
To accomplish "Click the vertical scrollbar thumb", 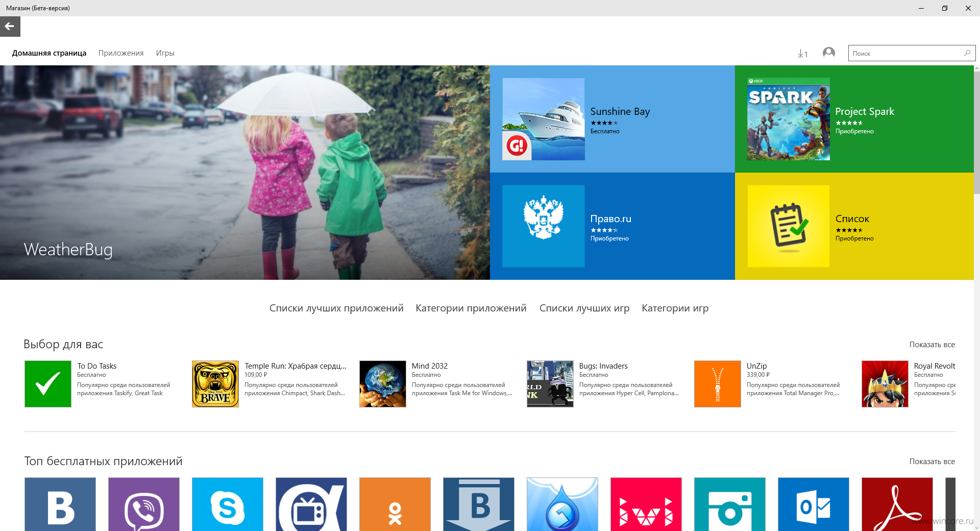I will pyautogui.click(x=977, y=133).
